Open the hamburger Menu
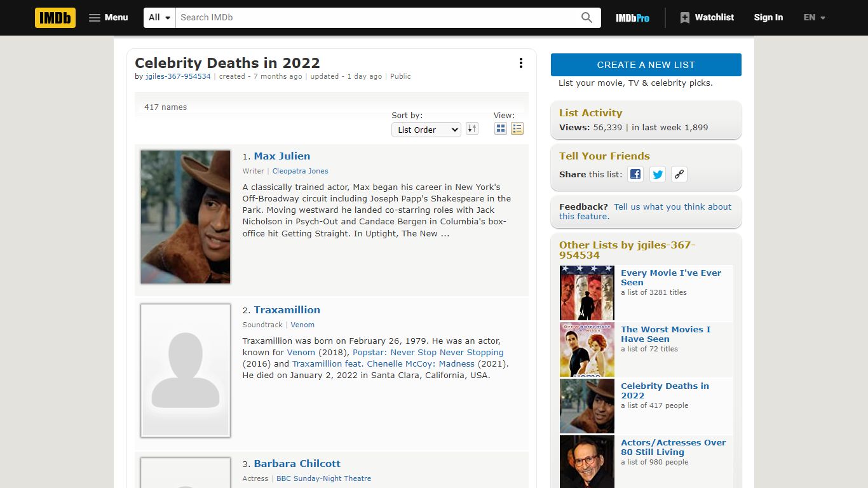868x488 pixels. pos(108,18)
